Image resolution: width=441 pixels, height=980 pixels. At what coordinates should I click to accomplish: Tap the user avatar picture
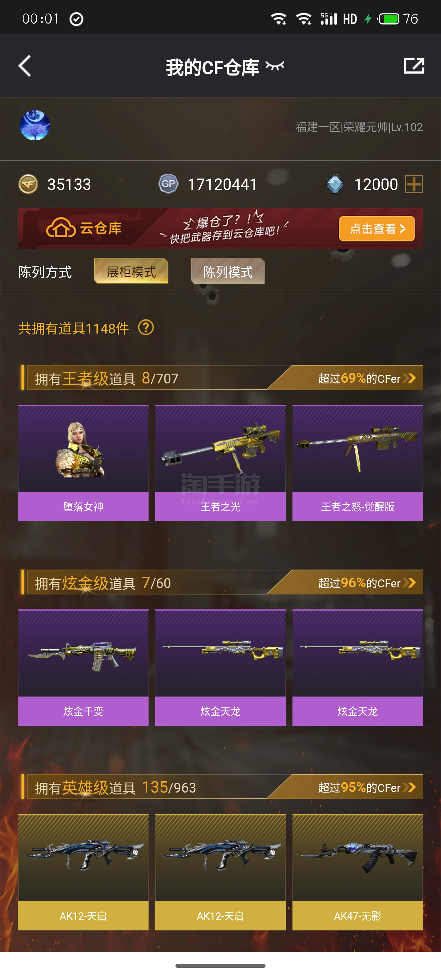tap(35, 126)
